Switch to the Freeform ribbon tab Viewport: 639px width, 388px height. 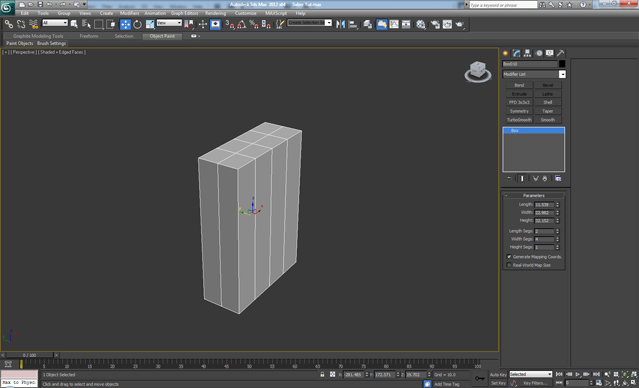pyautogui.click(x=89, y=36)
